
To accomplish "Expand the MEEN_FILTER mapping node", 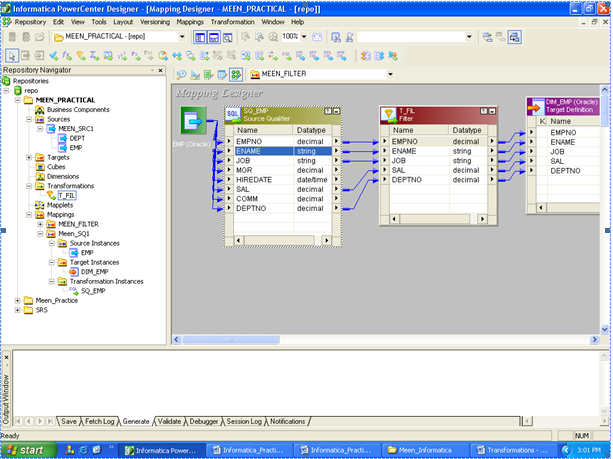I will 40,224.
